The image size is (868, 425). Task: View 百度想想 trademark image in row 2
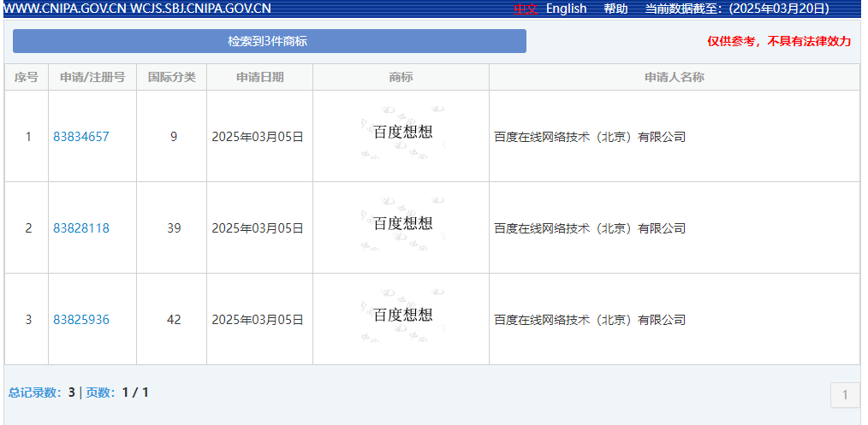click(x=401, y=224)
